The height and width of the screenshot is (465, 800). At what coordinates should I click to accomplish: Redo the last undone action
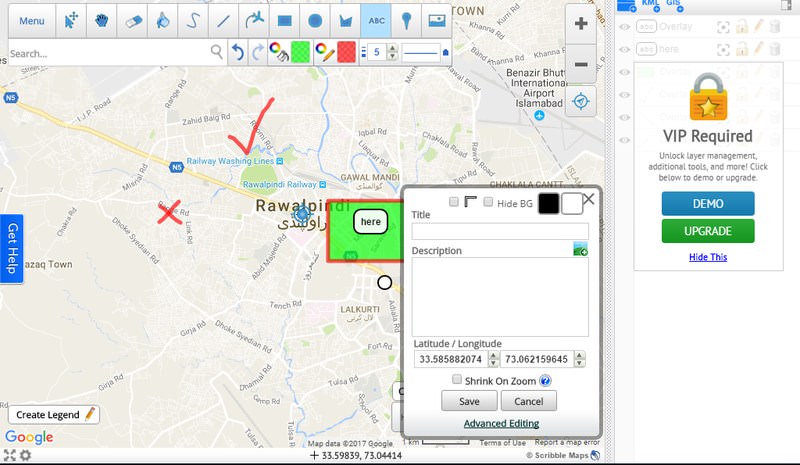258,52
